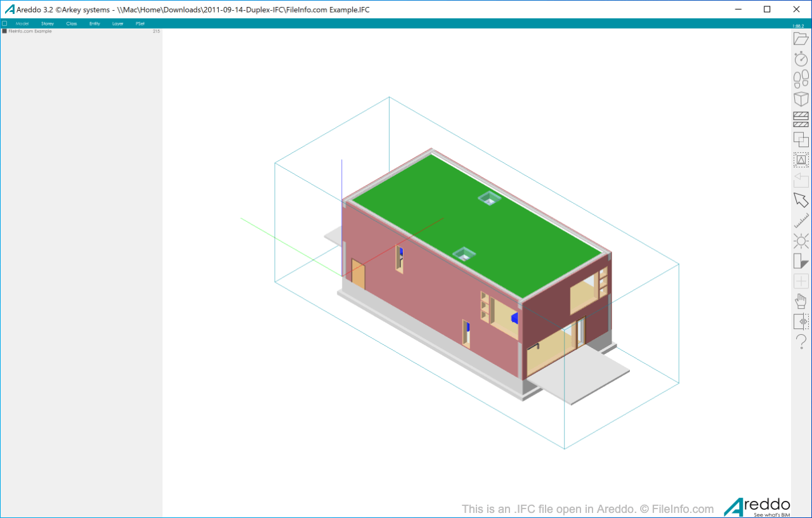Activate the footprints walk mode icon
This screenshot has width=812, height=518.
point(801,79)
